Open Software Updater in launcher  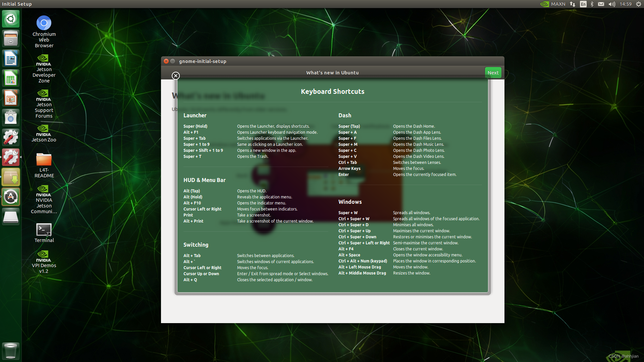coord(11,197)
